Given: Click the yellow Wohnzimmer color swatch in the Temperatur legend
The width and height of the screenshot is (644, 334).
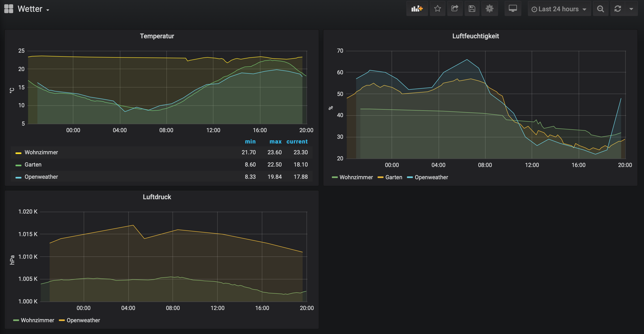Looking at the screenshot, I should point(18,153).
